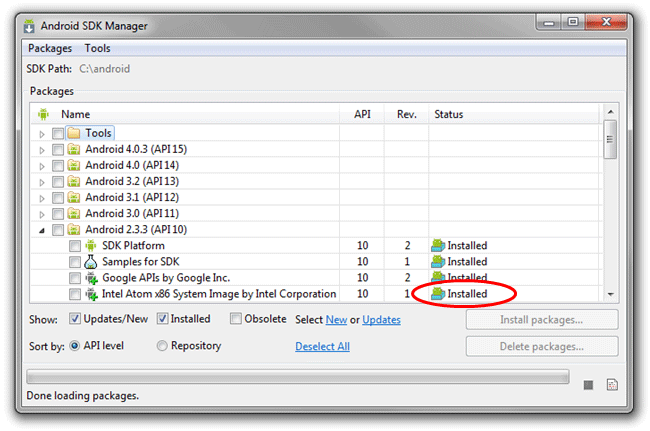Click the scrollbar down arrow

(610, 294)
